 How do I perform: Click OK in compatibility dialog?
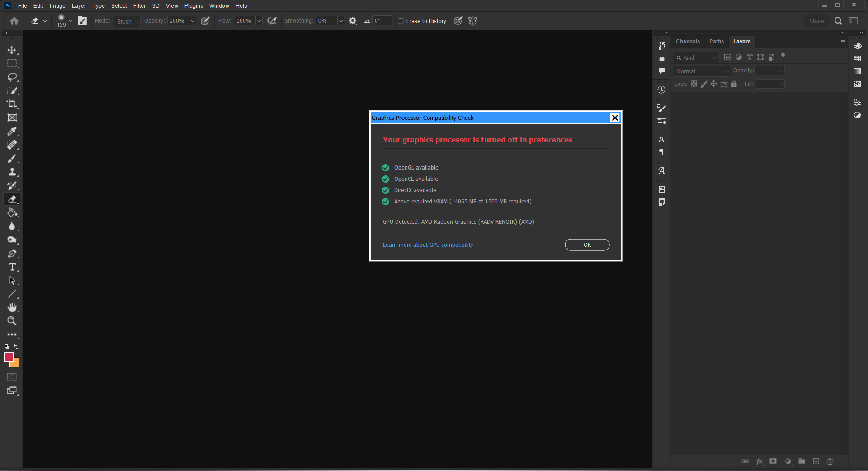point(587,245)
